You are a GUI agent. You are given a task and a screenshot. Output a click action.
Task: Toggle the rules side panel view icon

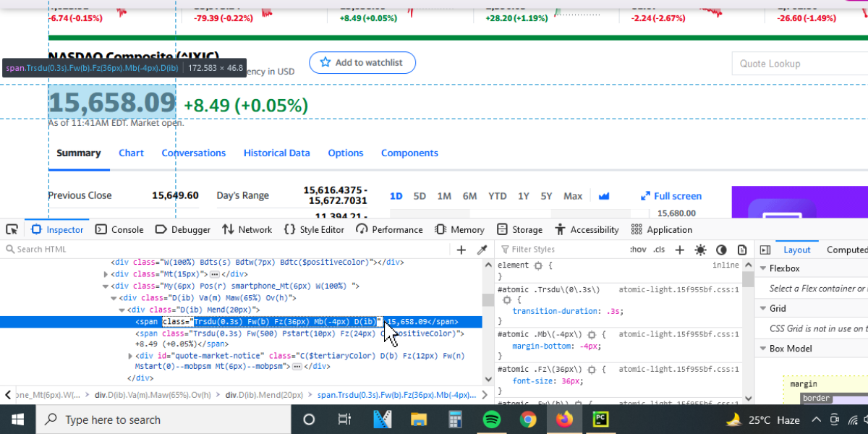click(x=765, y=250)
